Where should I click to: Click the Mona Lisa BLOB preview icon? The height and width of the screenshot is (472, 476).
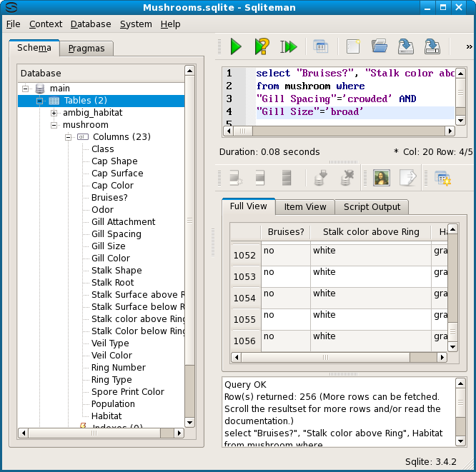[x=382, y=178]
